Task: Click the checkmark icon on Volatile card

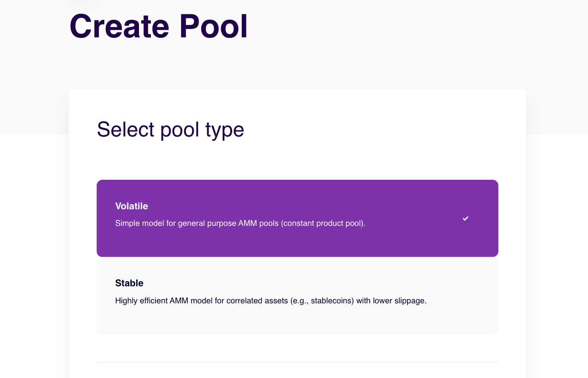Action: point(465,219)
